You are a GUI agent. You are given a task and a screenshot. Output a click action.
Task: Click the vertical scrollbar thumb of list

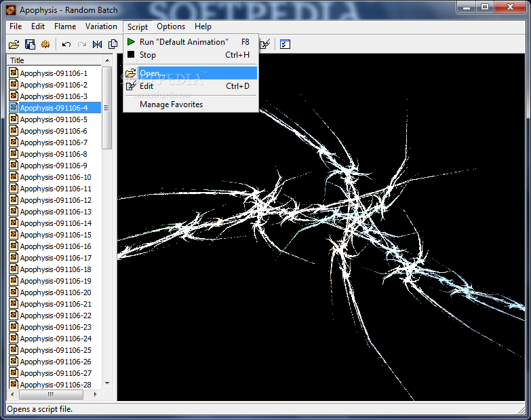[x=107, y=108]
